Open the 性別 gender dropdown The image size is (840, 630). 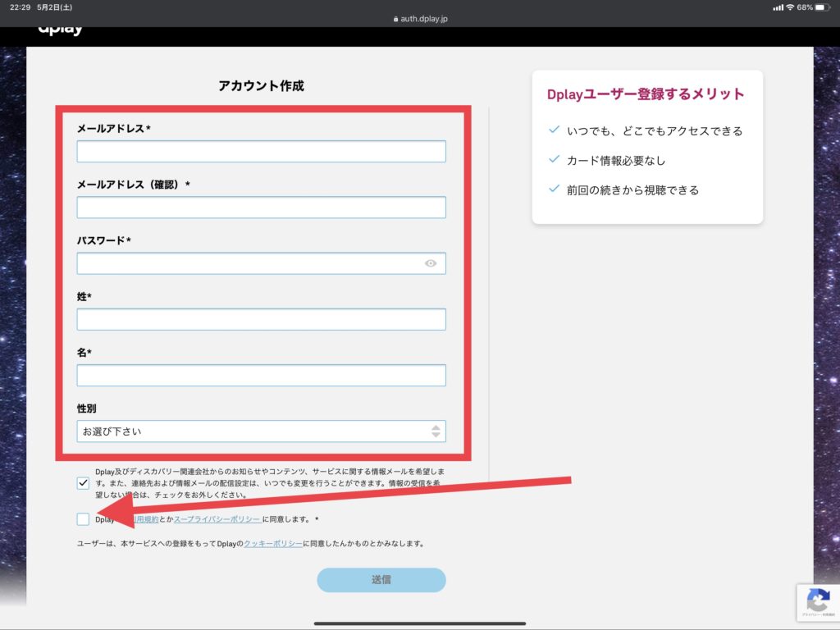(261, 431)
